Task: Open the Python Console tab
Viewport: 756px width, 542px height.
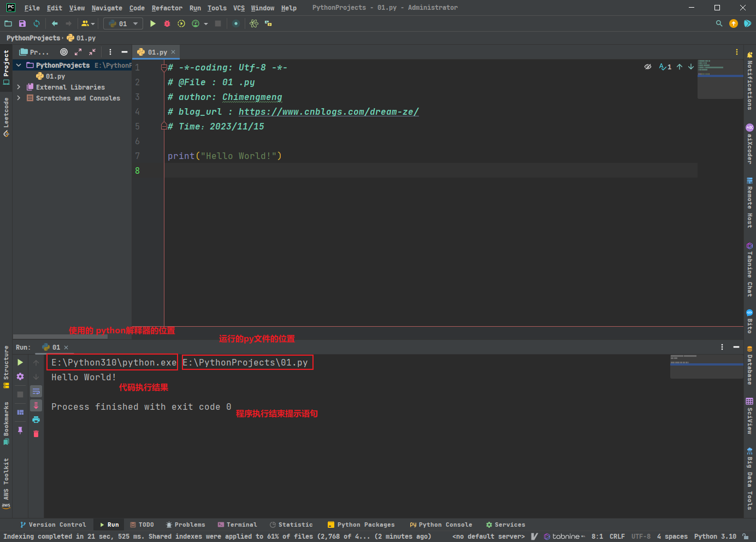Action: 441,525
